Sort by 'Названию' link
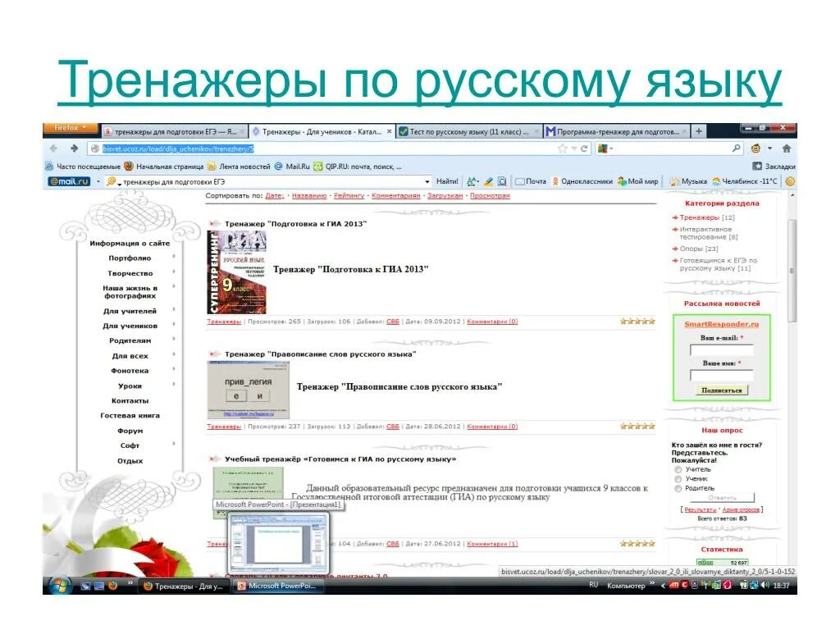Viewport: 840px width, 630px height. click(x=309, y=196)
